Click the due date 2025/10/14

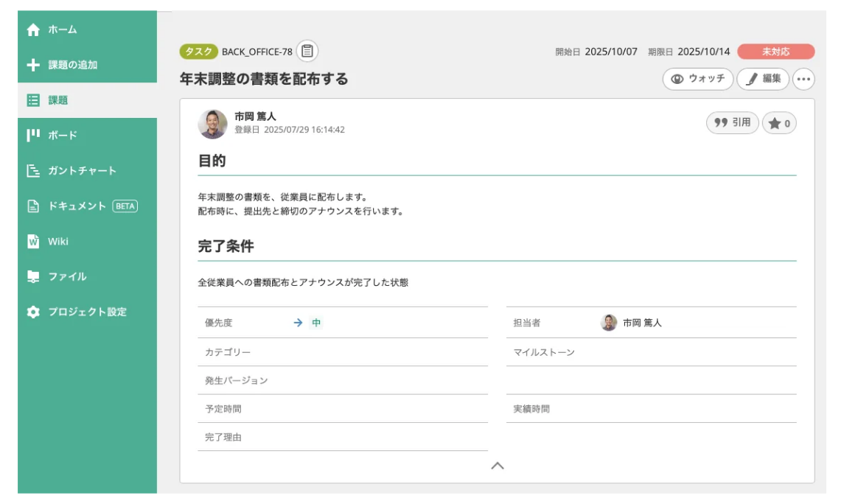[703, 52]
